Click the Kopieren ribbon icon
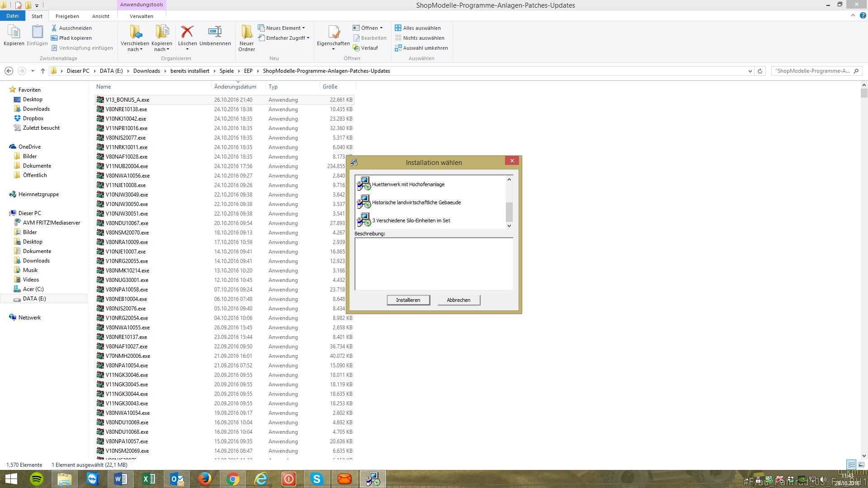Viewport: 868px width, 488px height. 14,33
